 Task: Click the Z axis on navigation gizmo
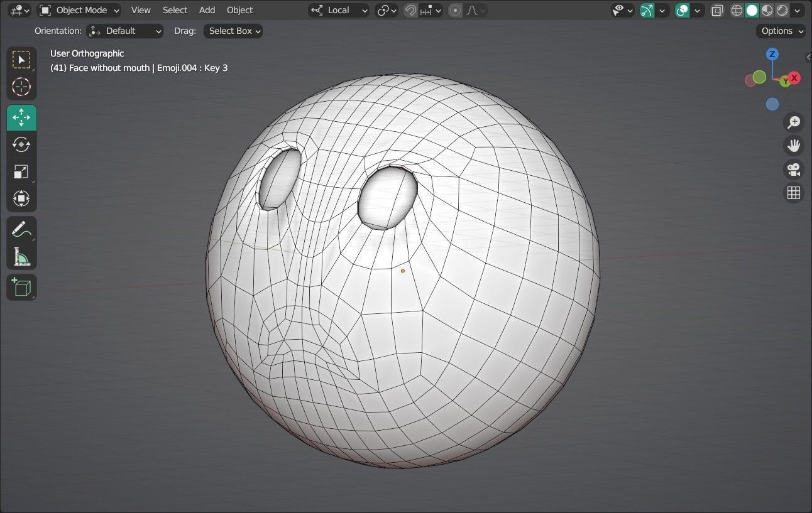click(772, 55)
